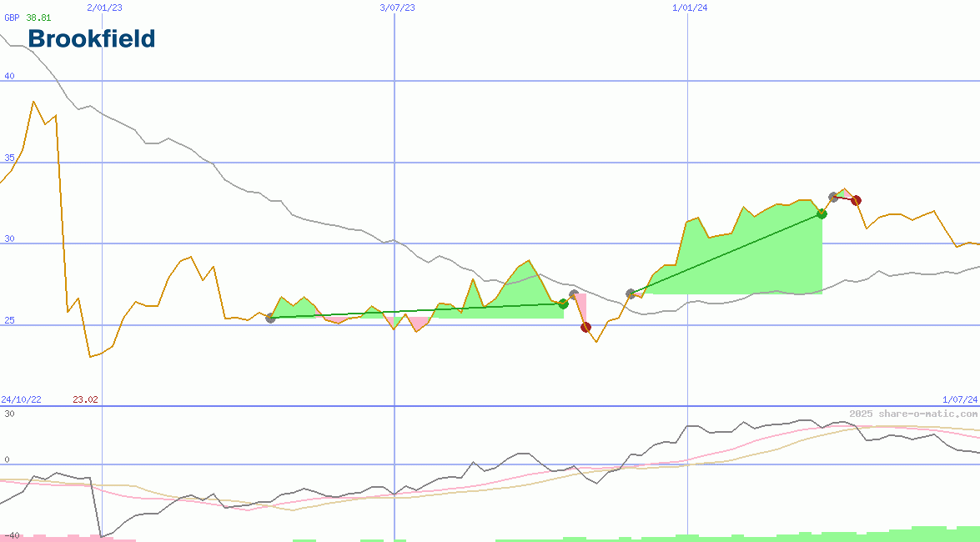Image resolution: width=980 pixels, height=542 pixels.
Task: Click the large green profit shaded area
Action: [x=751, y=258]
